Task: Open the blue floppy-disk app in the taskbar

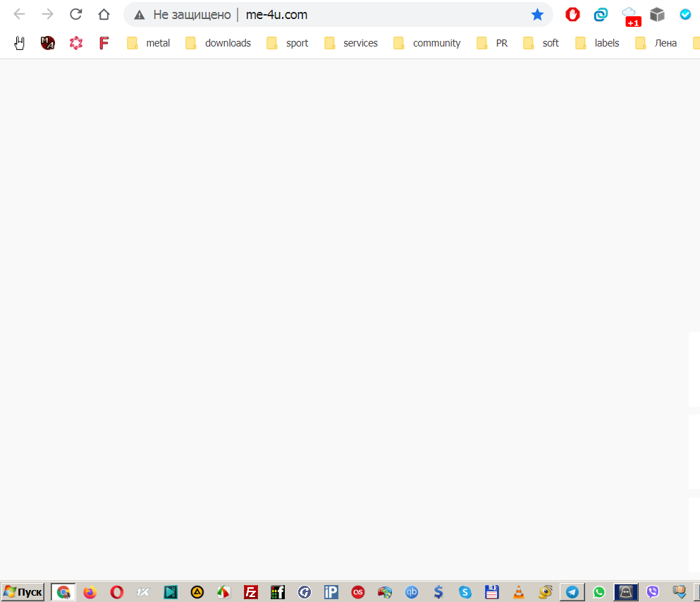Action: (492, 592)
